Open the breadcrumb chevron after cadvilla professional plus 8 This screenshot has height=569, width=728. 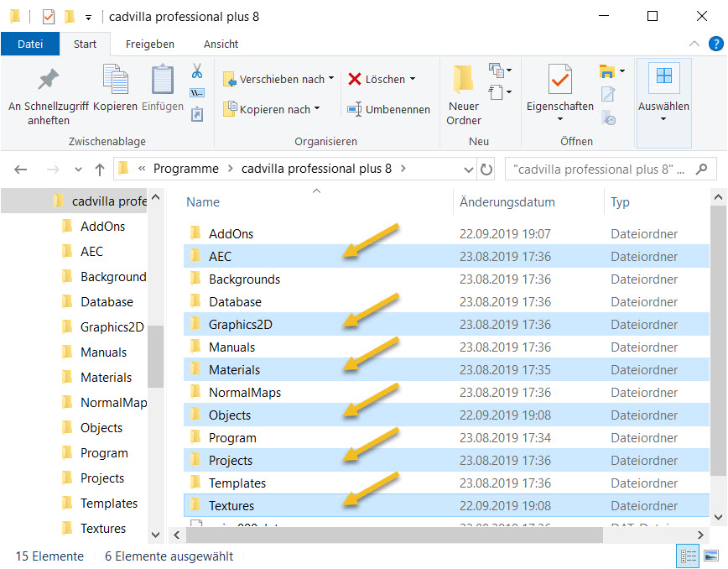(x=403, y=169)
